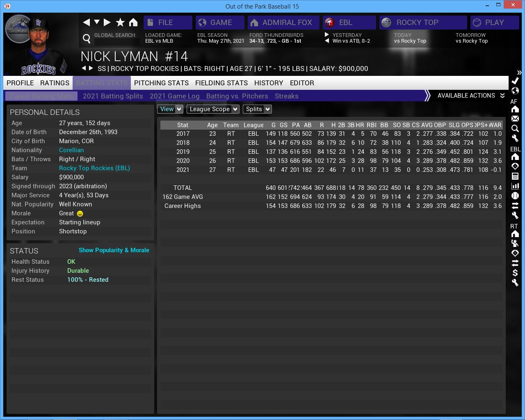The image size is (525, 420).
Task: Open the EDITOR tab
Action: (302, 83)
